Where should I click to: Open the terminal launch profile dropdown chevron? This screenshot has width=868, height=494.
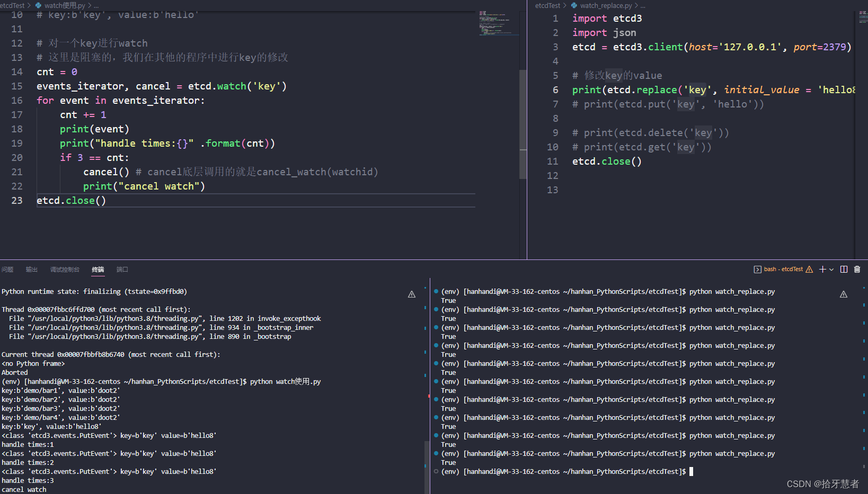pyautogui.click(x=831, y=270)
